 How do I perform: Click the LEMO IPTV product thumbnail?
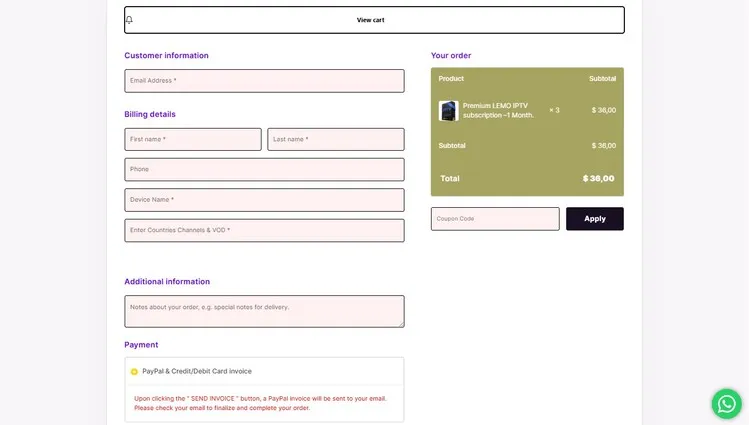coord(449,111)
